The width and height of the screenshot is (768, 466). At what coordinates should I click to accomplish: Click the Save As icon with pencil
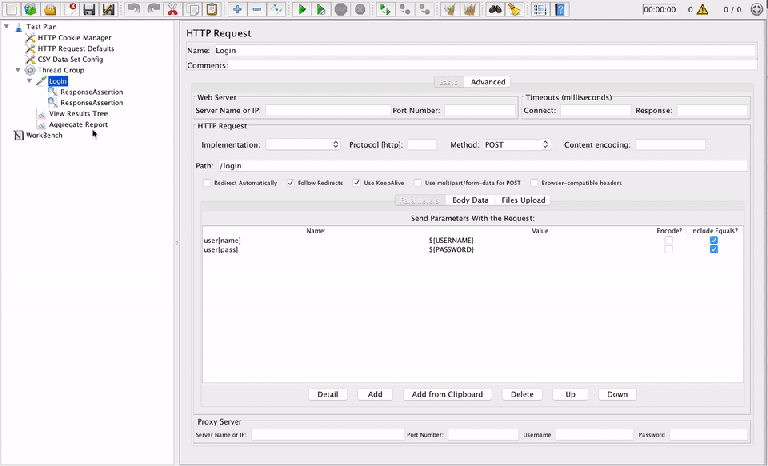pos(108,9)
